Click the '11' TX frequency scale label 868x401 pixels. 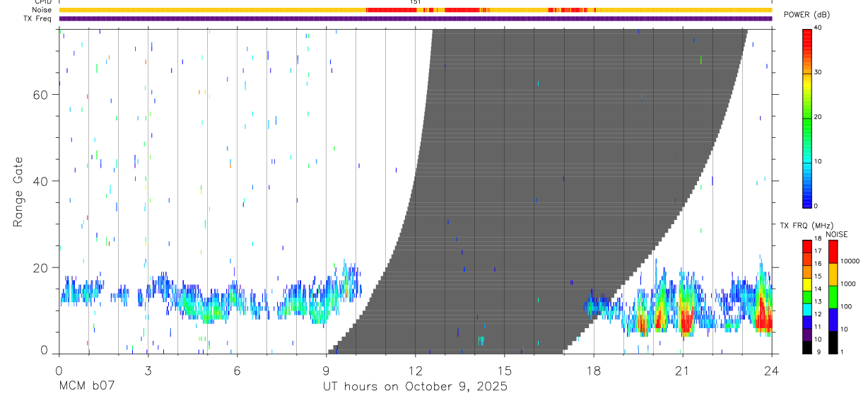pos(818,327)
